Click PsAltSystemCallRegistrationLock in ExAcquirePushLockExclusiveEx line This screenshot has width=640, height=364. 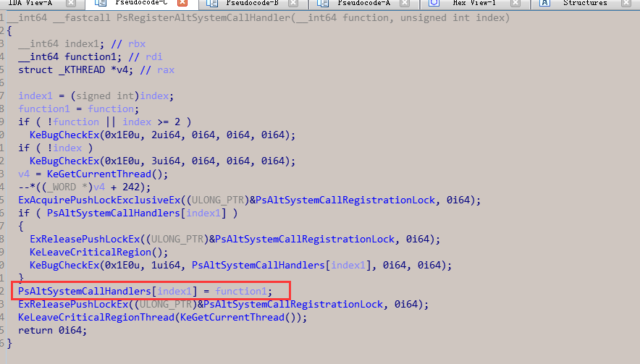pos(345,200)
